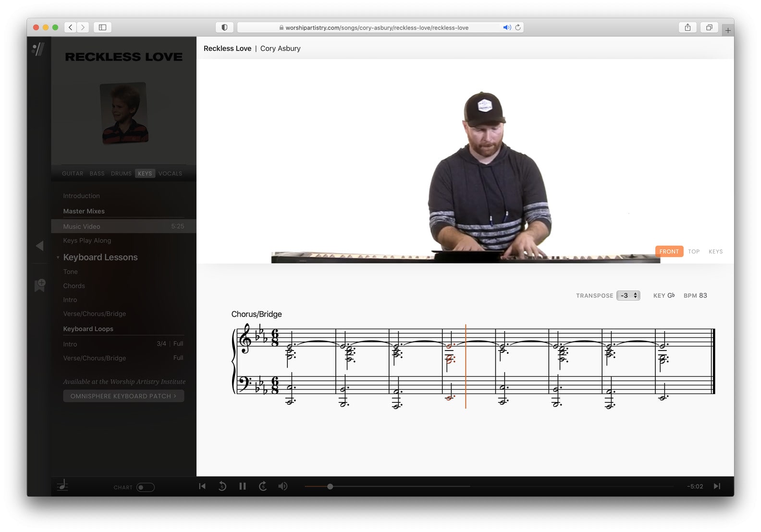Skip to previous track
The image size is (761, 532).
tap(202, 486)
